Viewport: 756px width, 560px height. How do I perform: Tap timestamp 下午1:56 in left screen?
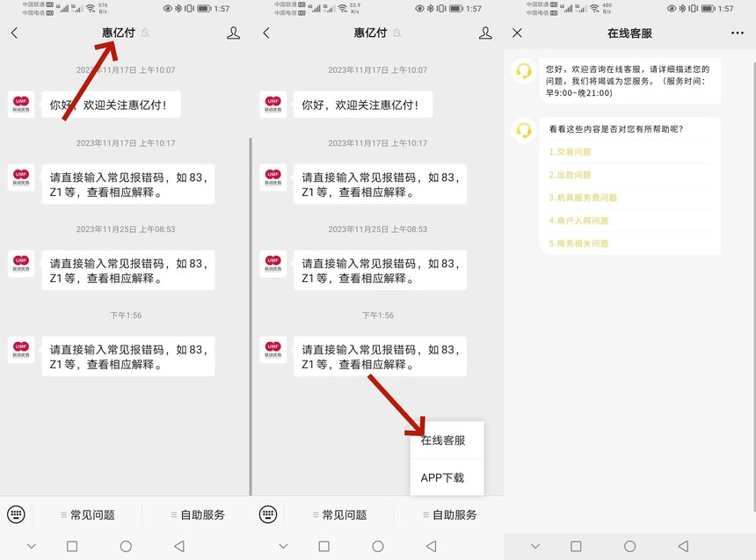tap(126, 316)
